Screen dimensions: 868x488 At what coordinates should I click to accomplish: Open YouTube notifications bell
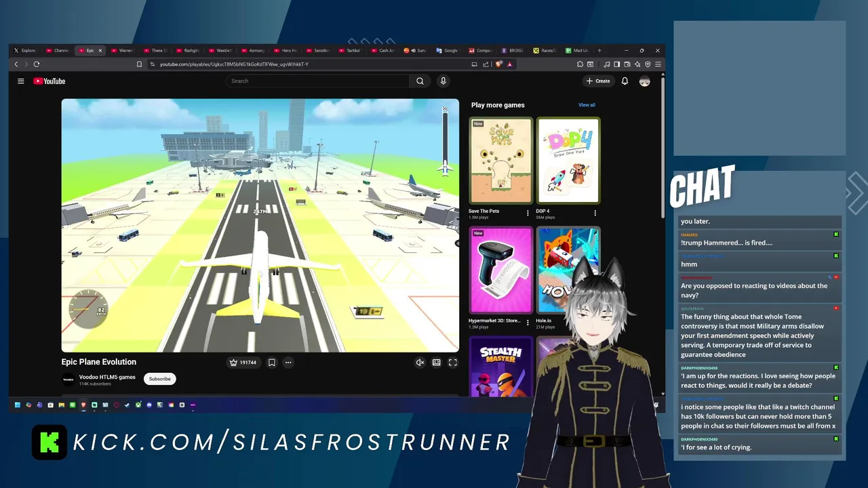click(625, 81)
